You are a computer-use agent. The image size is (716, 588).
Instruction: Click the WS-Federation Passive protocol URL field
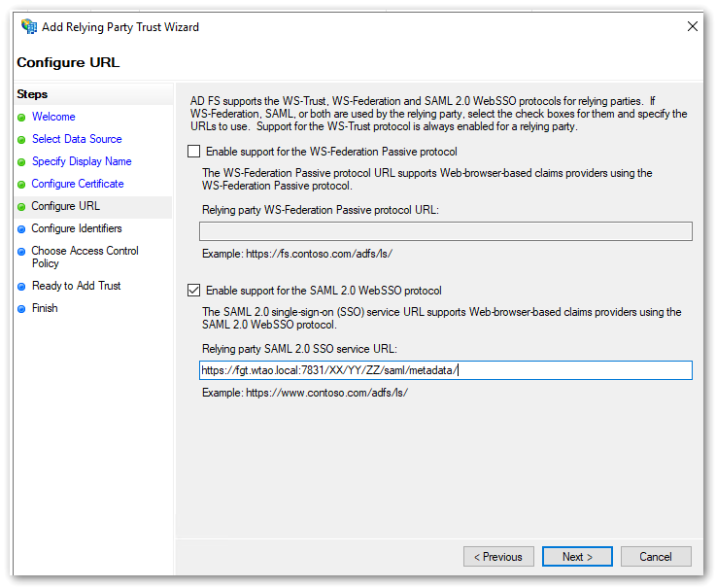445,231
